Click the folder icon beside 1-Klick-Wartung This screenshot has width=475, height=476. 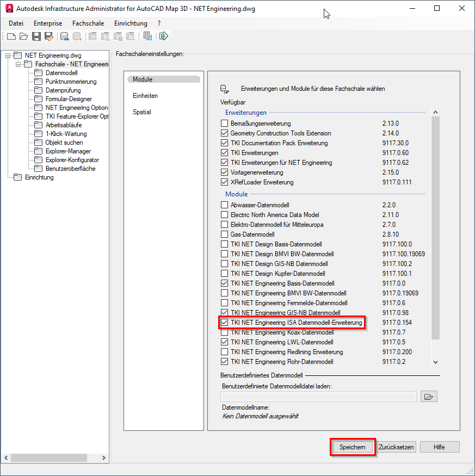[38, 134]
